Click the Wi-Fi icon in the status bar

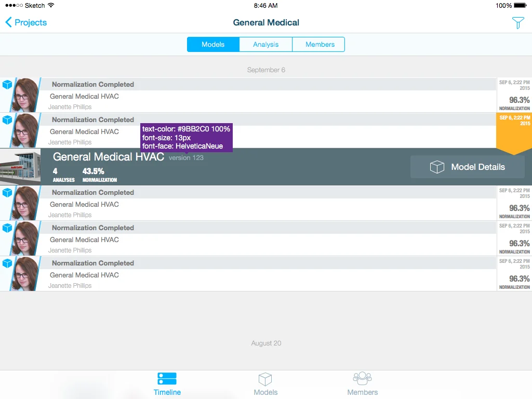click(51, 5)
